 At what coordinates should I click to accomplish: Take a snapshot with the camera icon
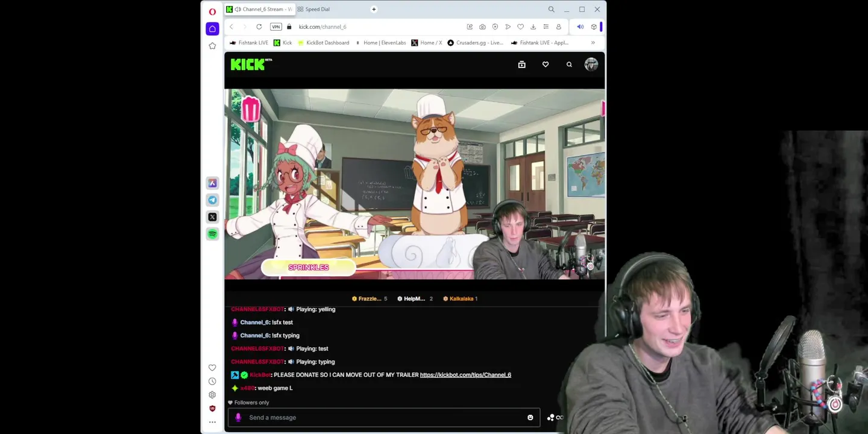[482, 27]
